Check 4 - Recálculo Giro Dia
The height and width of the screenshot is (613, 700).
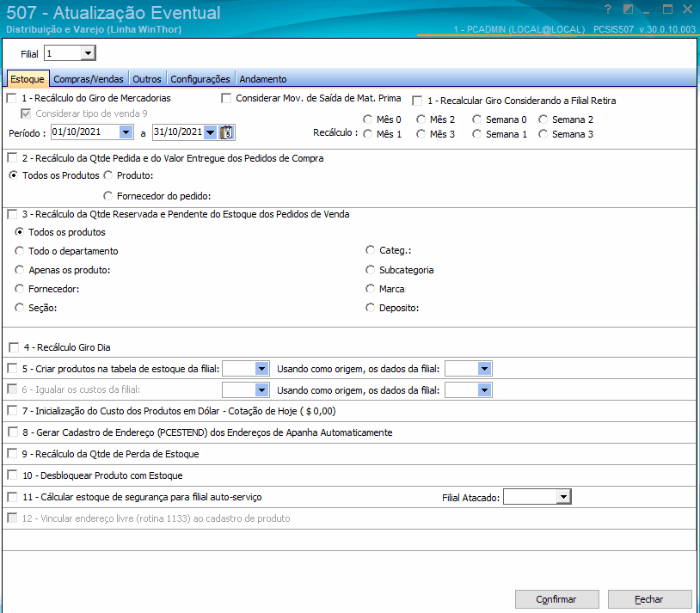pos(14,347)
